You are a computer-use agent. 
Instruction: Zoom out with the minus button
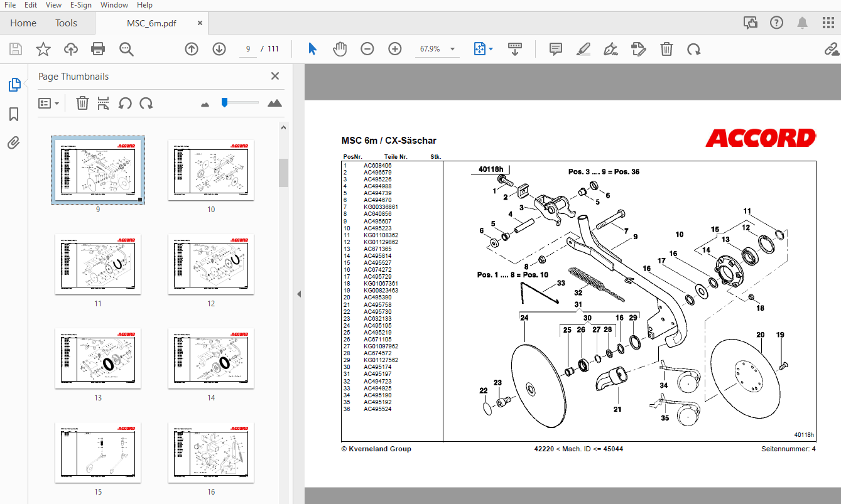click(x=367, y=49)
